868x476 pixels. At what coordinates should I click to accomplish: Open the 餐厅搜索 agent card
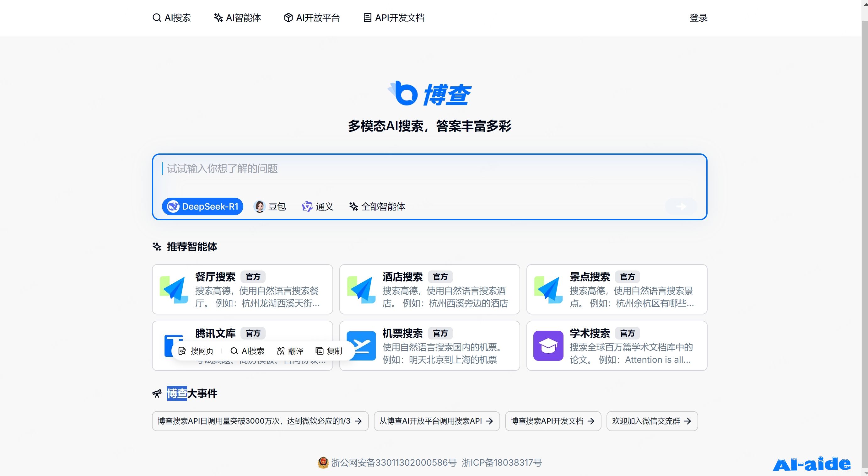242,289
